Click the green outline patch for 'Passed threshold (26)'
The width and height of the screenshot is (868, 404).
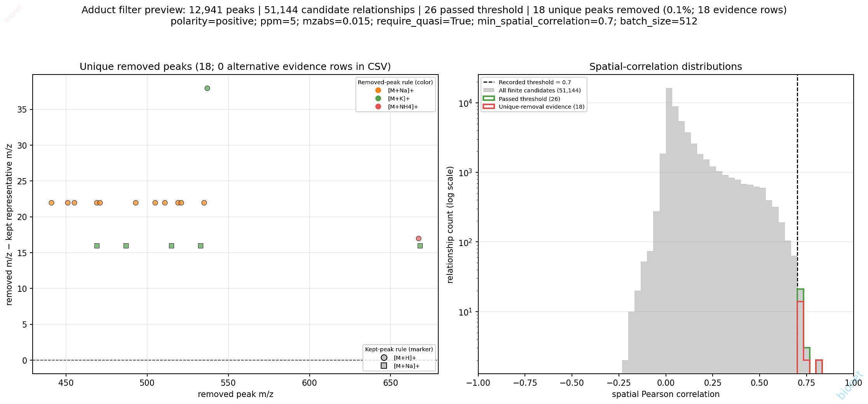[x=489, y=99]
